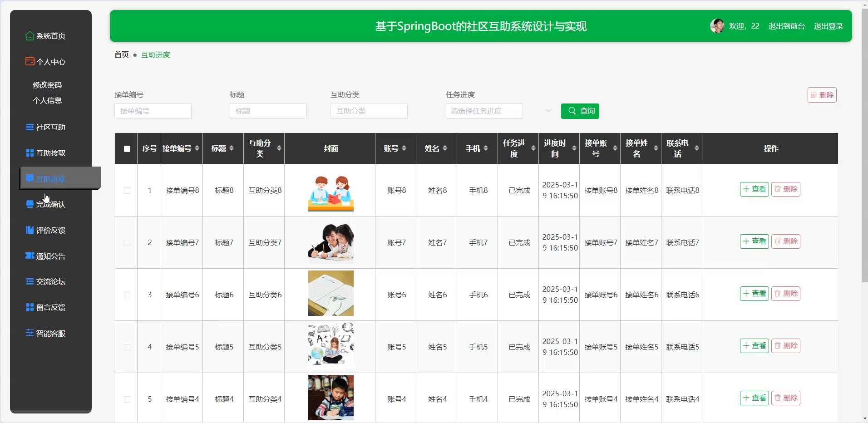
Task: Click 退出登录 link in header
Action: point(828,26)
